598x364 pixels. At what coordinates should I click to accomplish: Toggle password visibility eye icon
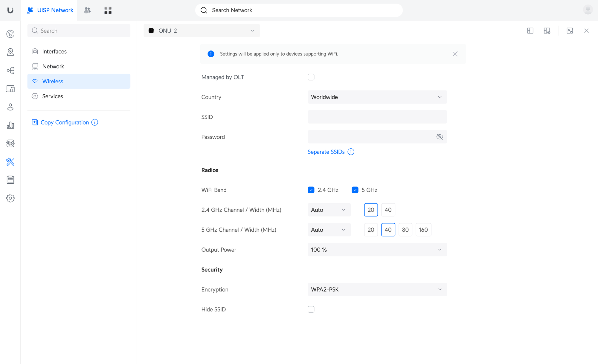point(440,137)
